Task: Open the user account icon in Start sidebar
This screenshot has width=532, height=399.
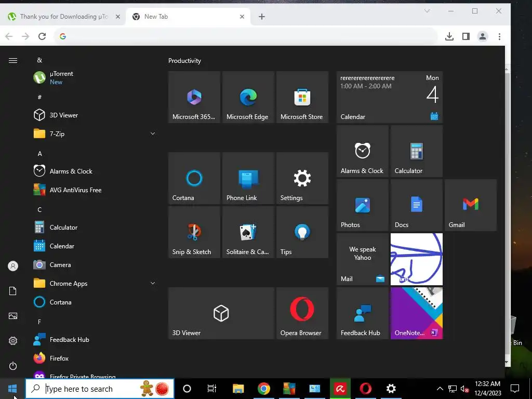Action: 13,266
